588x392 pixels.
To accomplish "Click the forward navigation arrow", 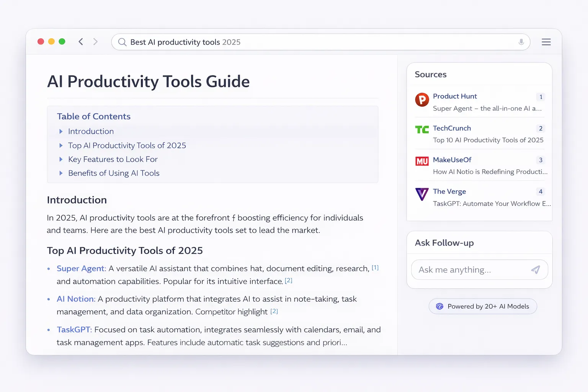I will (x=95, y=41).
